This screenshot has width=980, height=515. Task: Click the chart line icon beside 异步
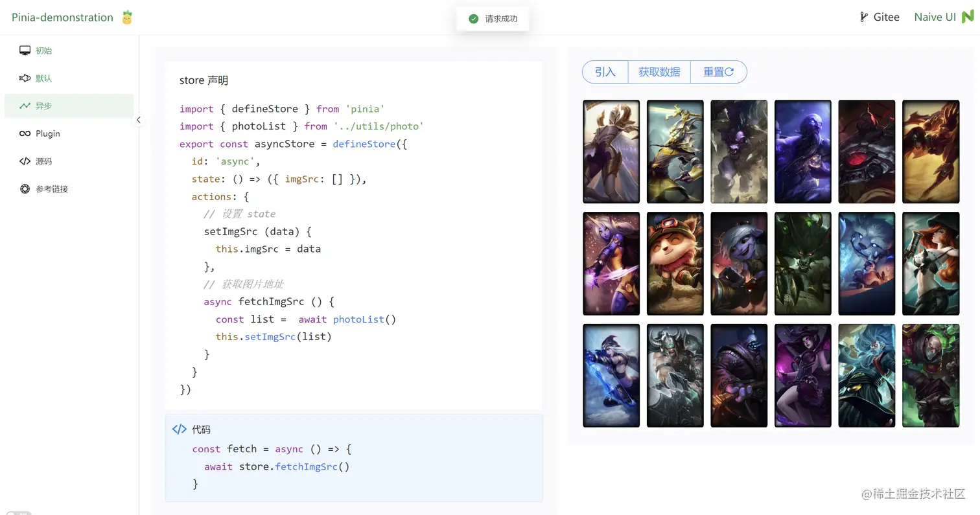[25, 106]
